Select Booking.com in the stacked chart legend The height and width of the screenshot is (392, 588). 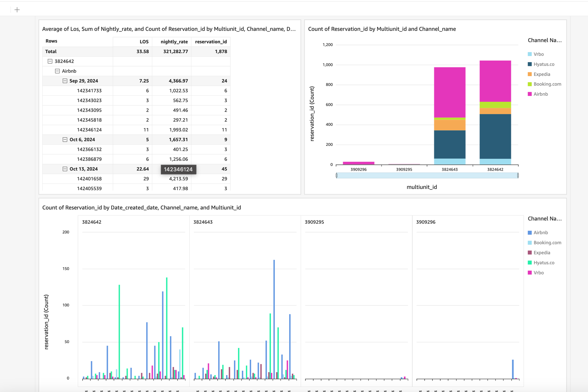coord(547,84)
